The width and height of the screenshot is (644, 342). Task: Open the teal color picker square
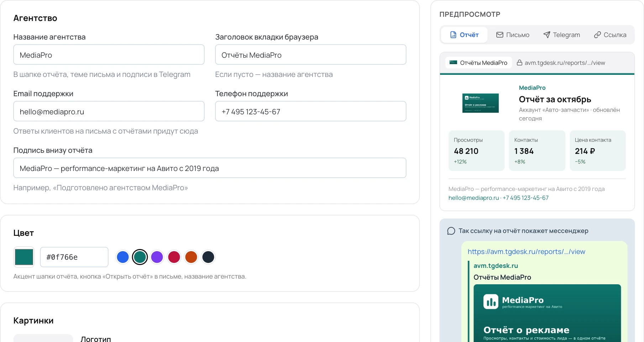click(24, 257)
